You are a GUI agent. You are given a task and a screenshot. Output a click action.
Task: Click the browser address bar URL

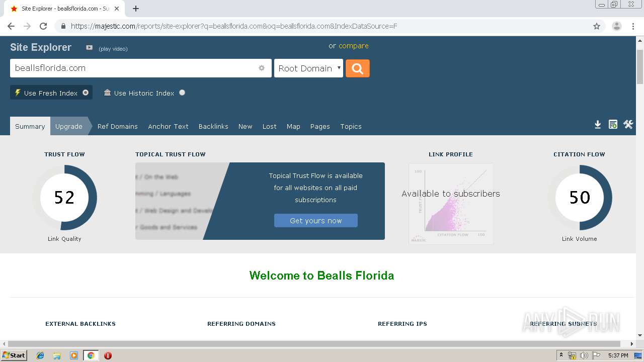[234, 26]
